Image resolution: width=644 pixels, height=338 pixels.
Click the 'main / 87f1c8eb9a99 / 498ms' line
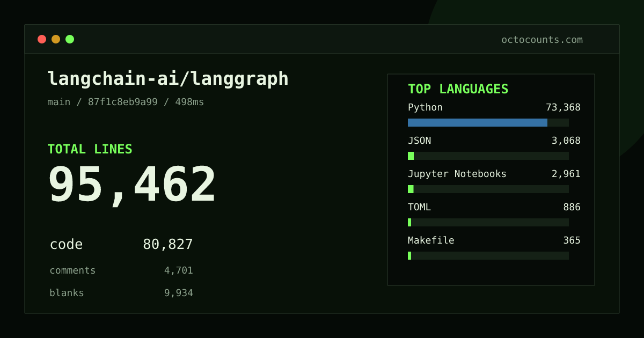tap(126, 102)
